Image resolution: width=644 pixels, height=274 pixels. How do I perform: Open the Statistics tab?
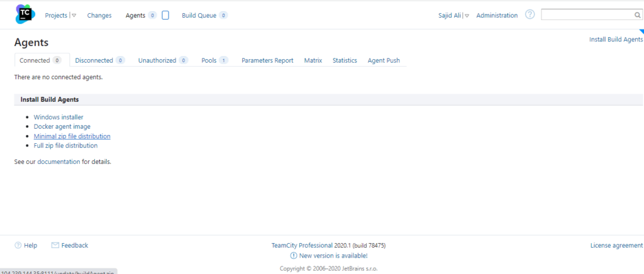(x=345, y=60)
